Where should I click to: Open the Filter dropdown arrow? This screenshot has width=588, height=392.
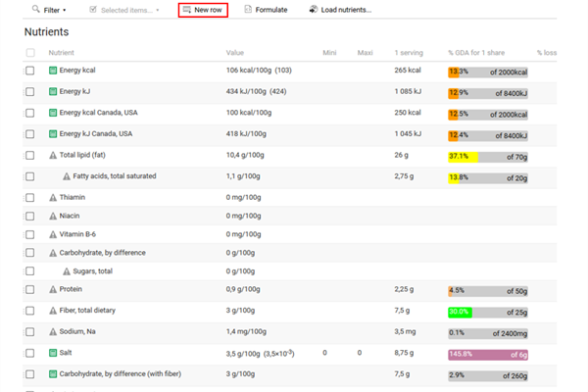pos(65,10)
